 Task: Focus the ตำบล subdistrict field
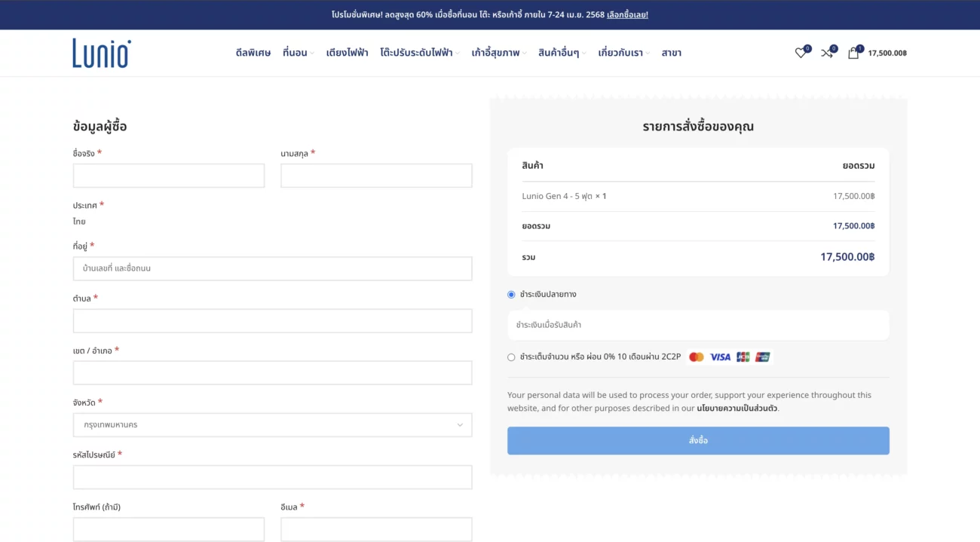(x=273, y=321)
